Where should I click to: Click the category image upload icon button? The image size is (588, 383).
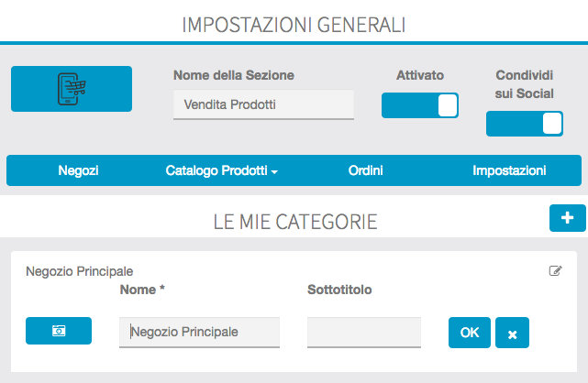click(x=59, y=331)
